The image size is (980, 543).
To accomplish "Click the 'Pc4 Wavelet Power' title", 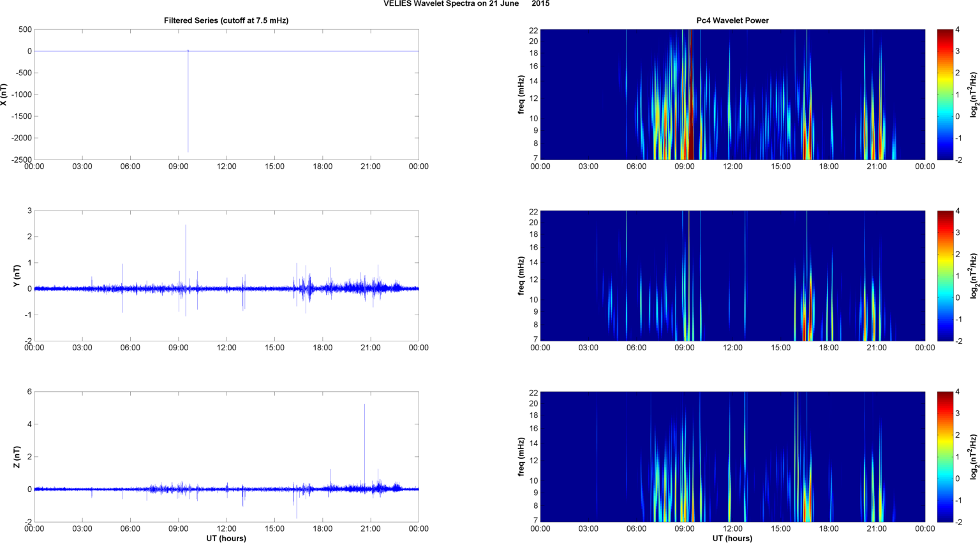I will click(x=732, y=20).
